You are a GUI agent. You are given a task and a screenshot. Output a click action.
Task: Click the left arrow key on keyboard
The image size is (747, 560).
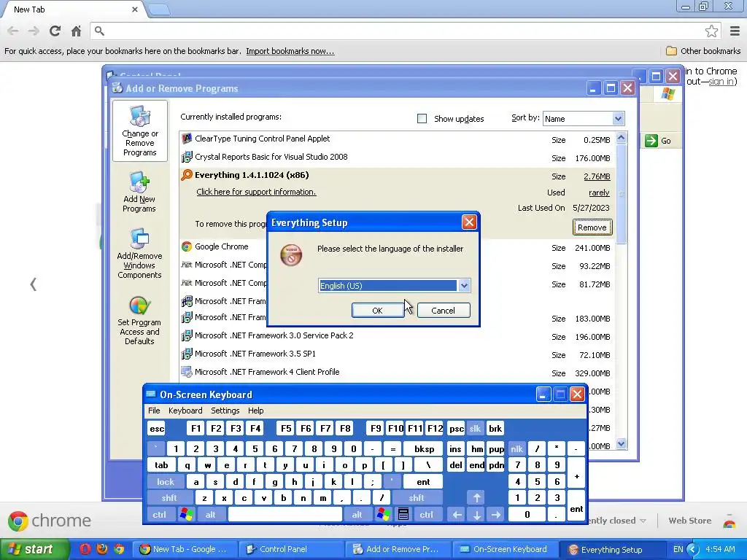[x=457, y=515]
